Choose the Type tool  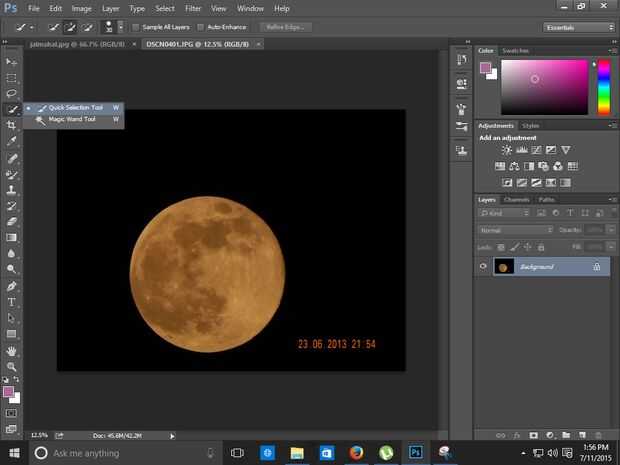pyautogui.click(x=12, y=302)
